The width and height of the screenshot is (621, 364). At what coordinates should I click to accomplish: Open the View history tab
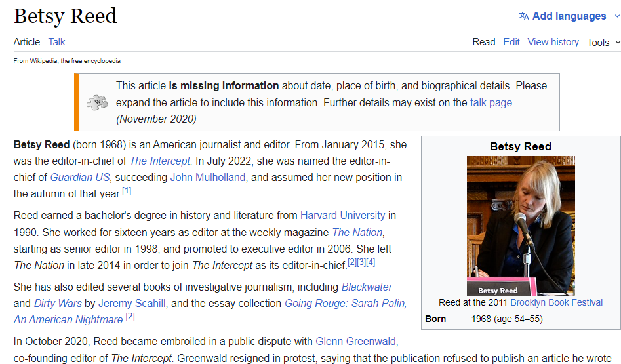click(x=553, y=42)
